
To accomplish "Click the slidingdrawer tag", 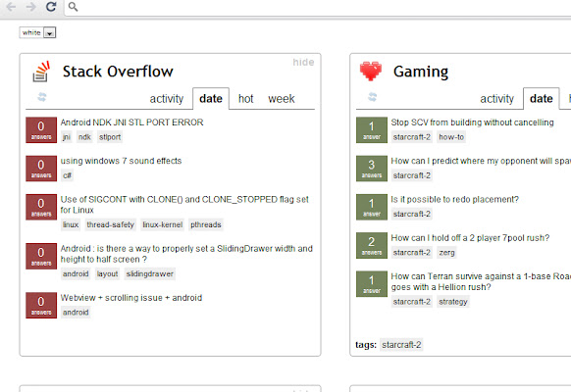I will [150, 273].
